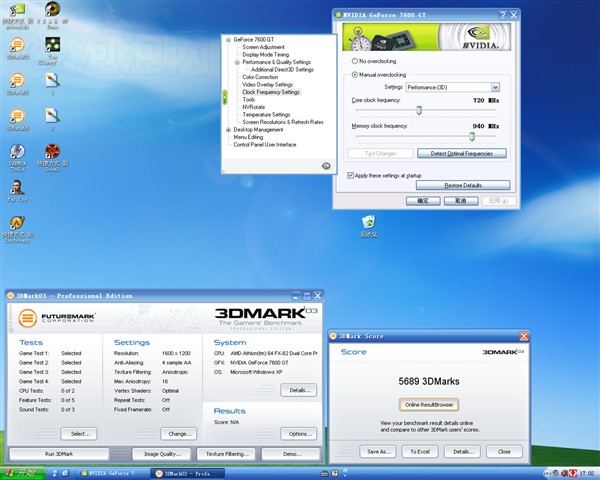Click Options... under Results in 3DMark03
The height and width of the screenshot is (480, 600).
pyautogui.click(x=298, y=434)
